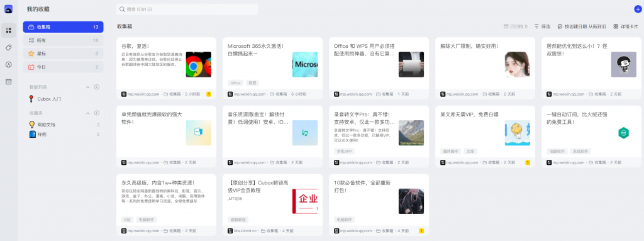The height and width of the screenshot is (241, 644).
Task: Click the Cubox app logo
Action: pos(9,9)
